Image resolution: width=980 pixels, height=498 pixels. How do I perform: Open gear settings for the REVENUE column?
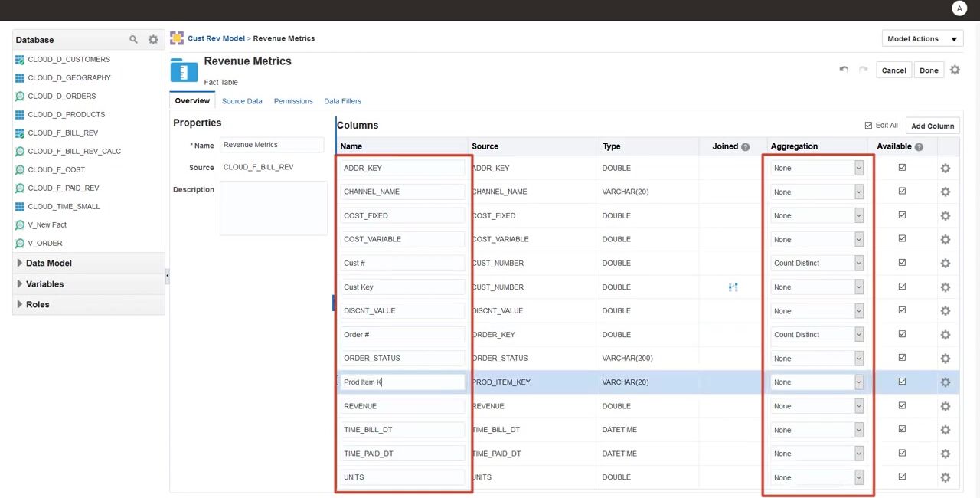click(x=945, y=406)
